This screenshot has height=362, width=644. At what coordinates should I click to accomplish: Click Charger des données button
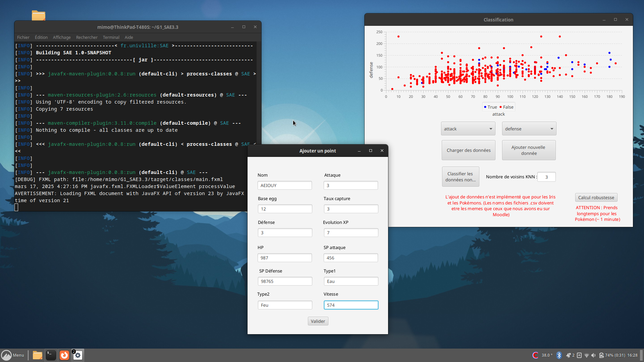(468, 150)
